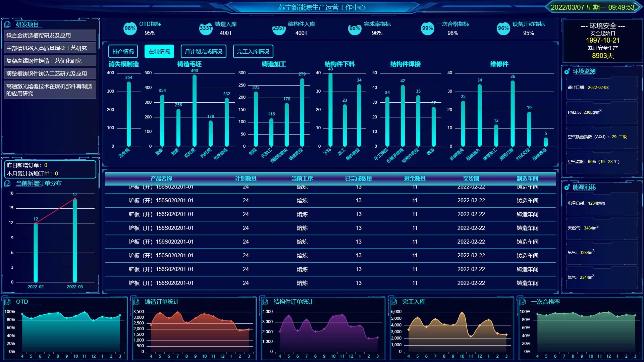Click the 能源消耗 gear icon

tap(567, 187)
